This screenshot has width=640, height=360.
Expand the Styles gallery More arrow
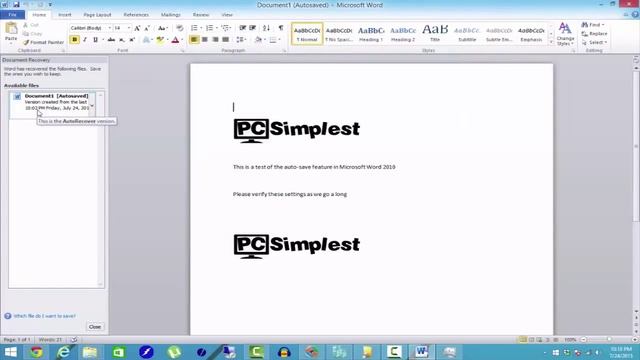551,42
